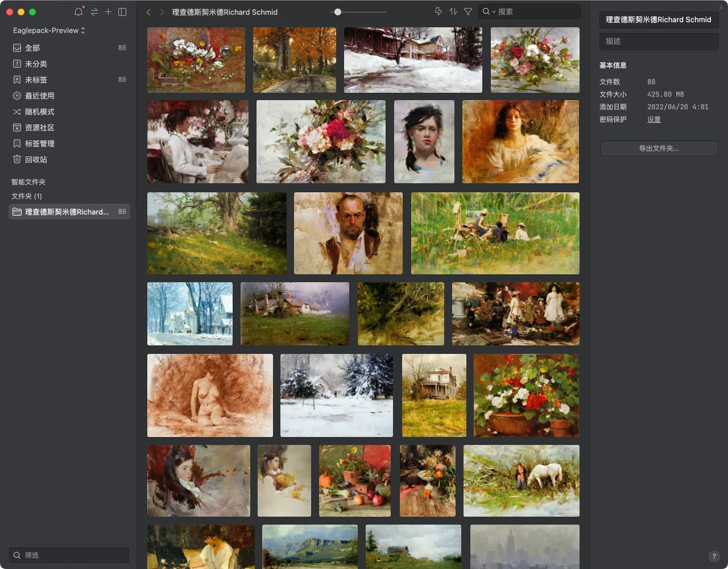Go forward with the right chevron
728x569 pixels.
tap(162, 12)
